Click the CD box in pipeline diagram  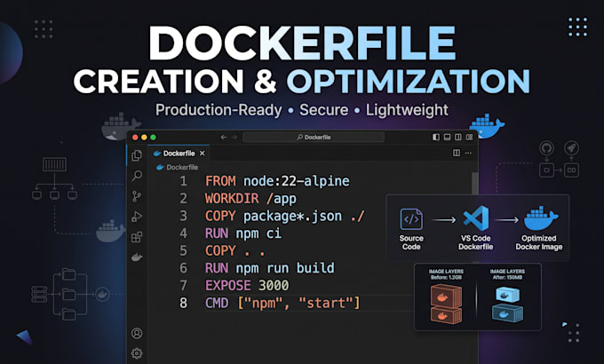[x=572, y=170]
